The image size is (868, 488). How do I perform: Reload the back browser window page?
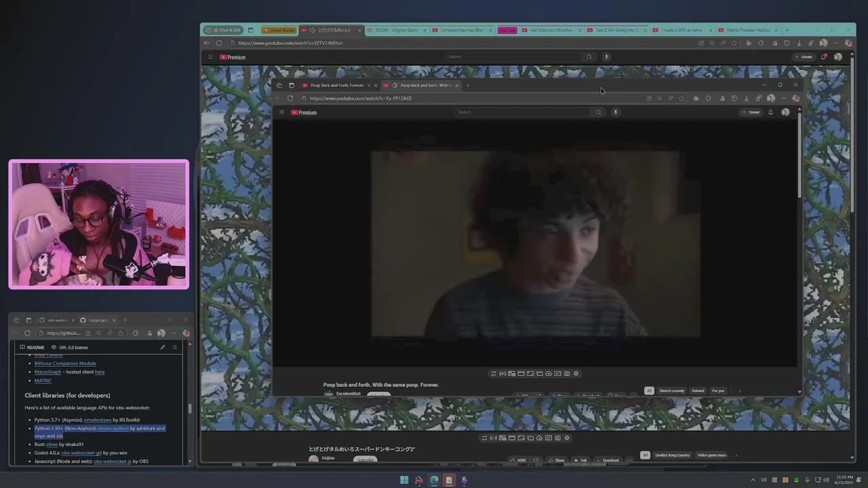pos(218,43)
